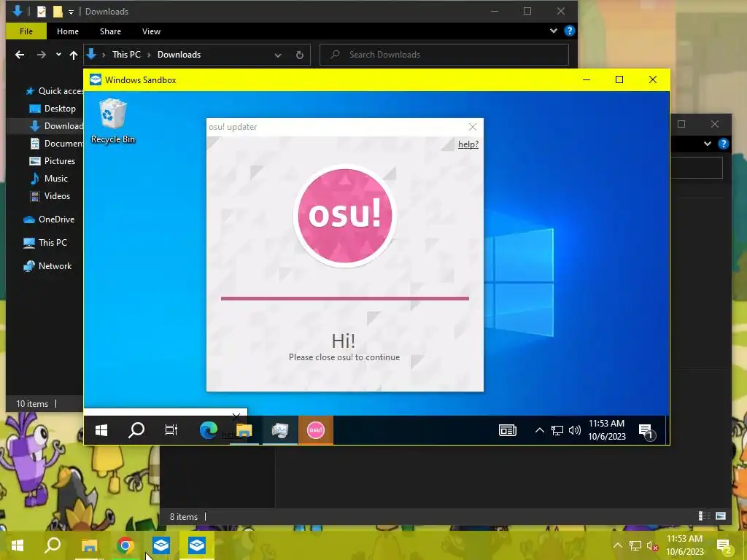Show hidden icons in host tray
747x560 pixels.
coord(617,545)
